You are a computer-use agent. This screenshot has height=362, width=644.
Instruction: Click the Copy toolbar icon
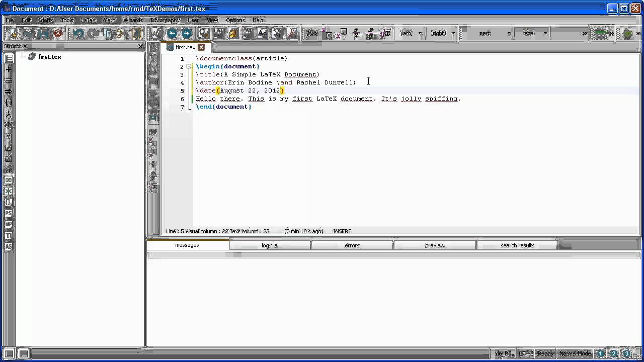pyautogui.click(x=108, y=34)
